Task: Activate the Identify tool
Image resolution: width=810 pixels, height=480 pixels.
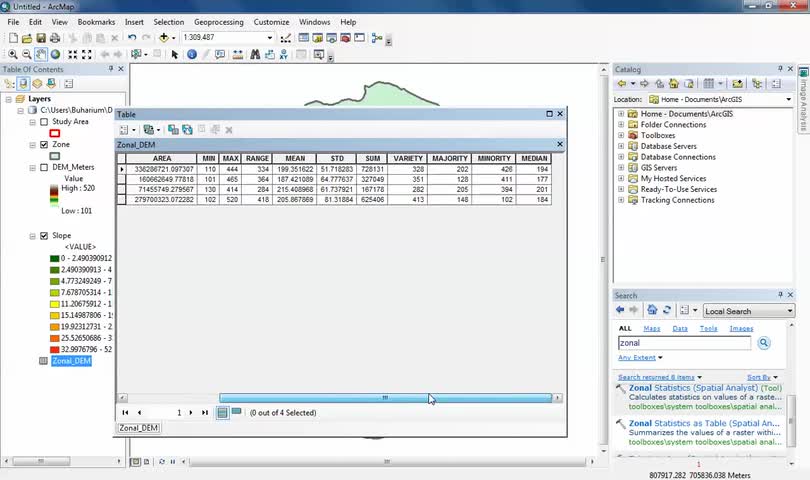Action: (x=192, y=54)
